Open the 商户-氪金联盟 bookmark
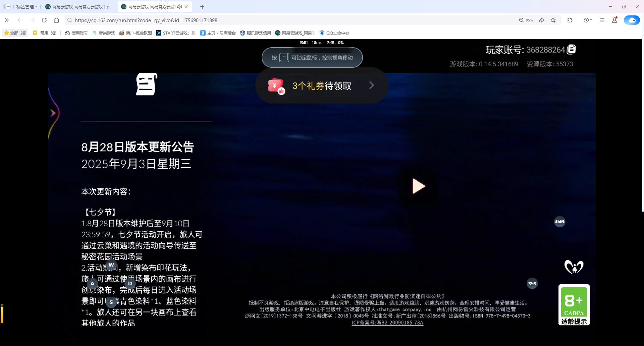The height and width of the screenshot is (346, 644). click(x=136, y=33)
